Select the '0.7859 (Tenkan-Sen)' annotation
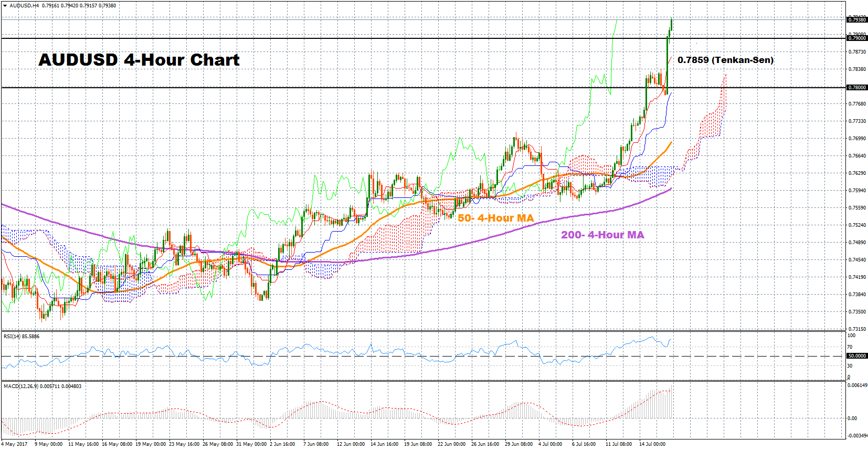The image size is (868, 450). point(725,60)
